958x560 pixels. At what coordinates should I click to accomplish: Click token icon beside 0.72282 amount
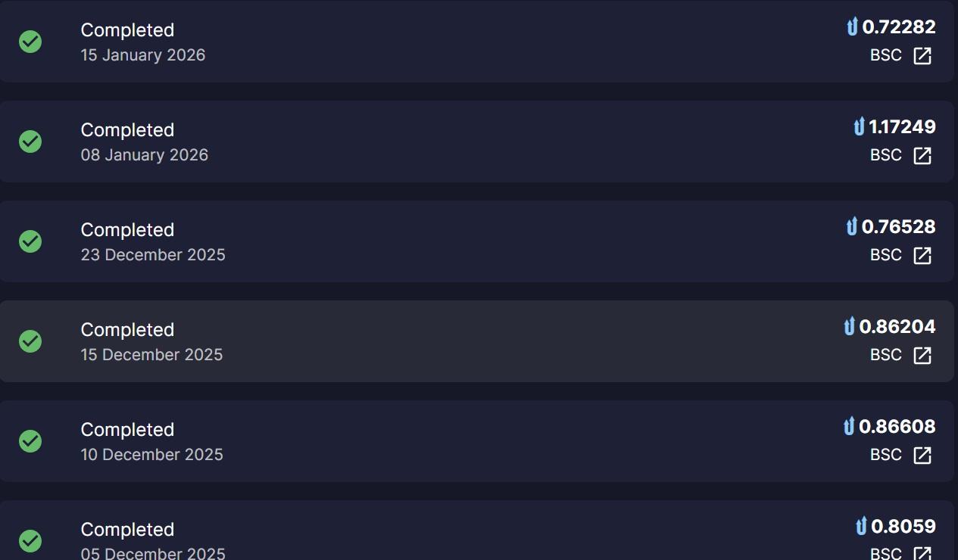pyautogui.click(x=852, y=27)
